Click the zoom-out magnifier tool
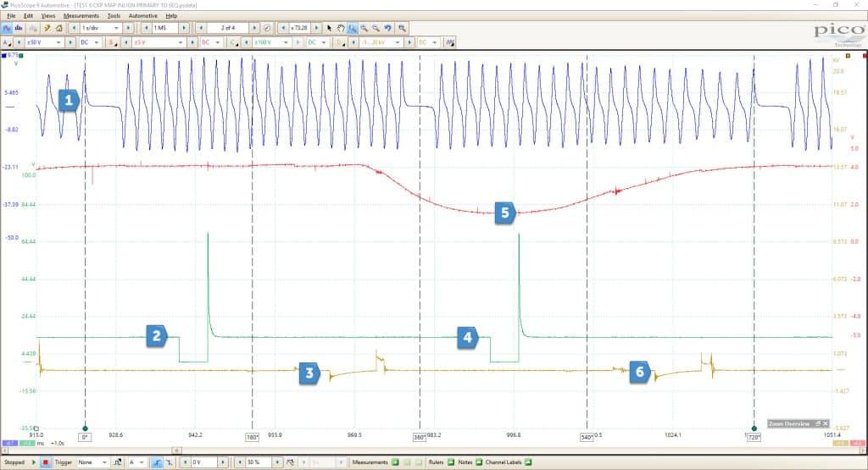The image size is (868, 470). click(x=376, y=28)
